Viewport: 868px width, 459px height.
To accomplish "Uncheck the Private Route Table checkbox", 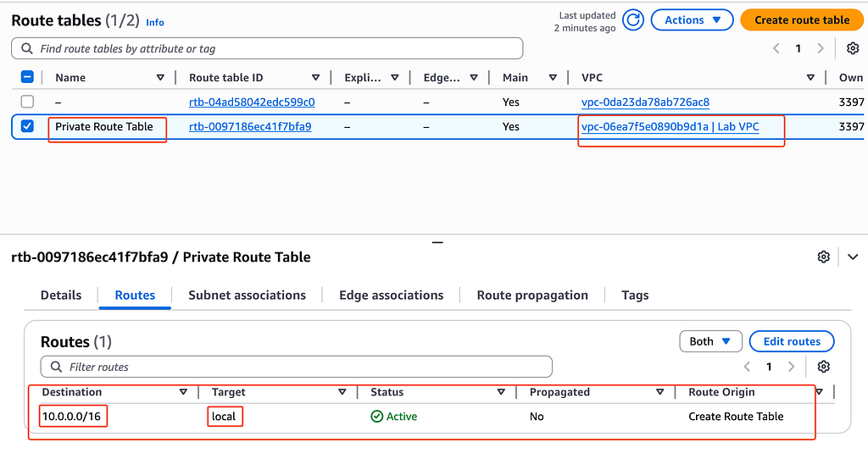I will pyautogui.click(x=27, y=127).
